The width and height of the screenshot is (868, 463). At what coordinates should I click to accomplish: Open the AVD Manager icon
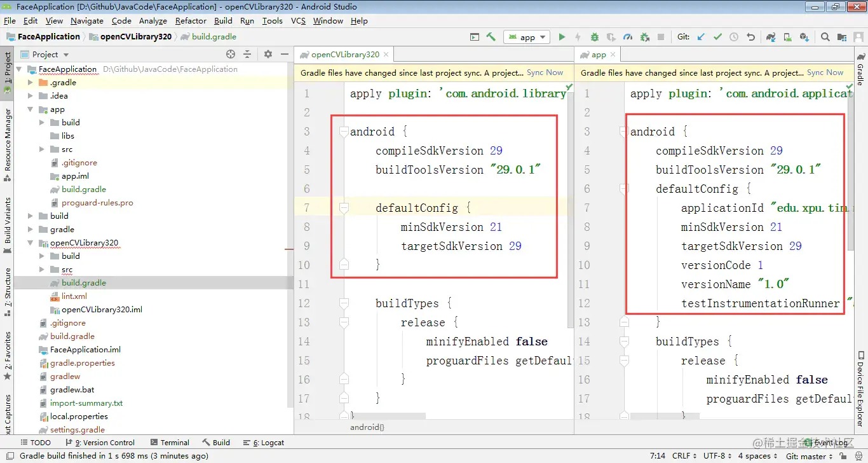(x=787, y=37)
